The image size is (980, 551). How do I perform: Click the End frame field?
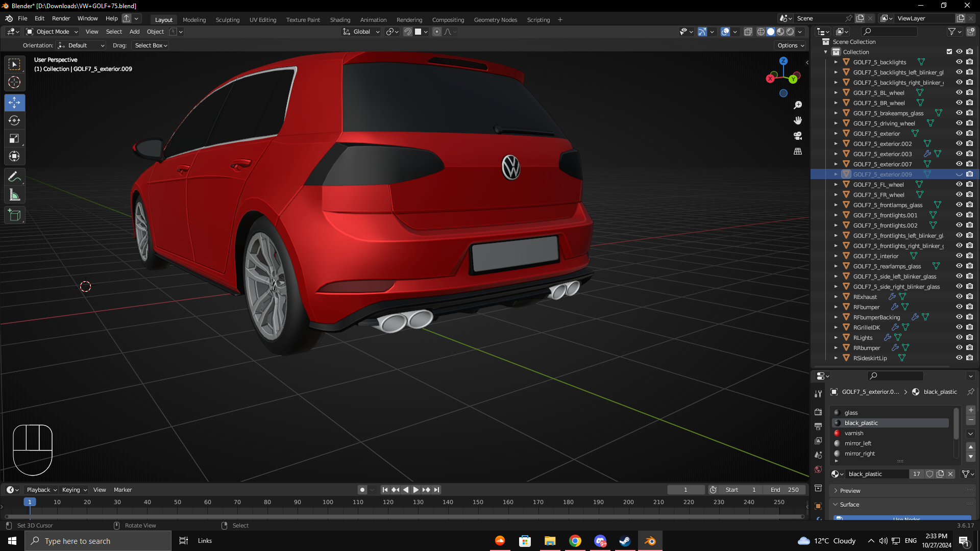pyautogui.click(x=785, y=490)
